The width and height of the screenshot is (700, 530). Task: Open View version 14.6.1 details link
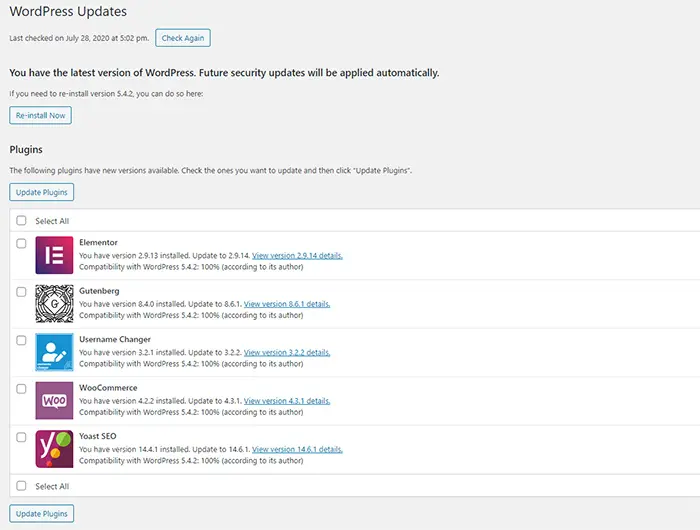click(x=297, y=449)
